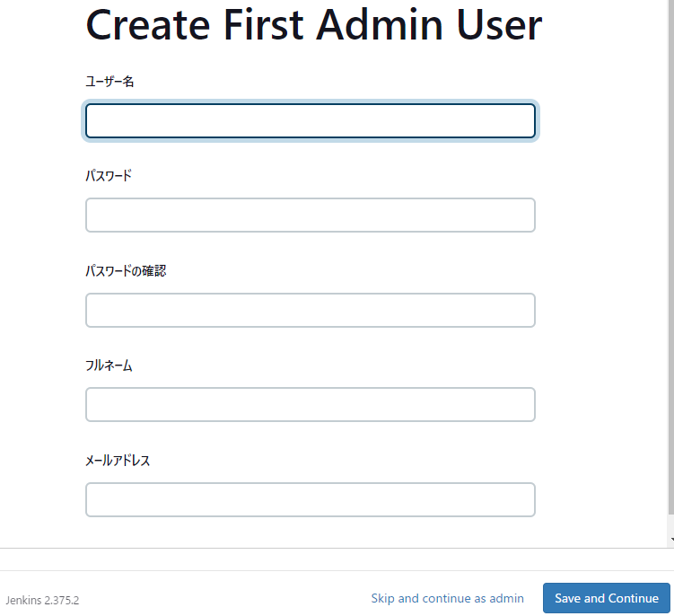Click into the パスワード password field
This screenshot has width=674, height=616.
click(310, 216)
